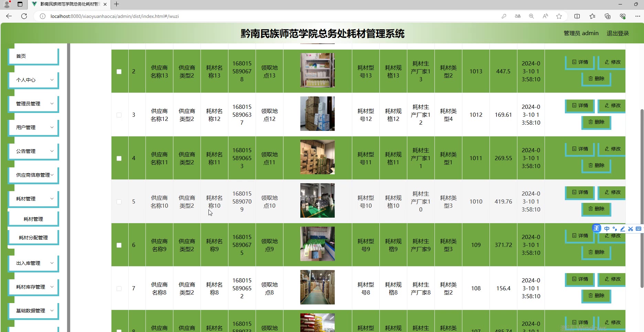Image resolution: width=644 pixels, height=332 pixels.
Task: Go back in browser history
Action: point(9,16)
